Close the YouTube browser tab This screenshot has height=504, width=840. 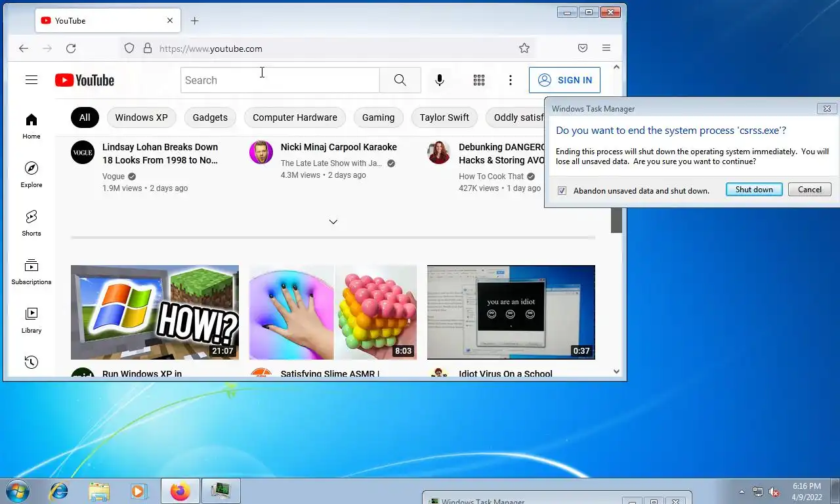(x=170, y=21)
